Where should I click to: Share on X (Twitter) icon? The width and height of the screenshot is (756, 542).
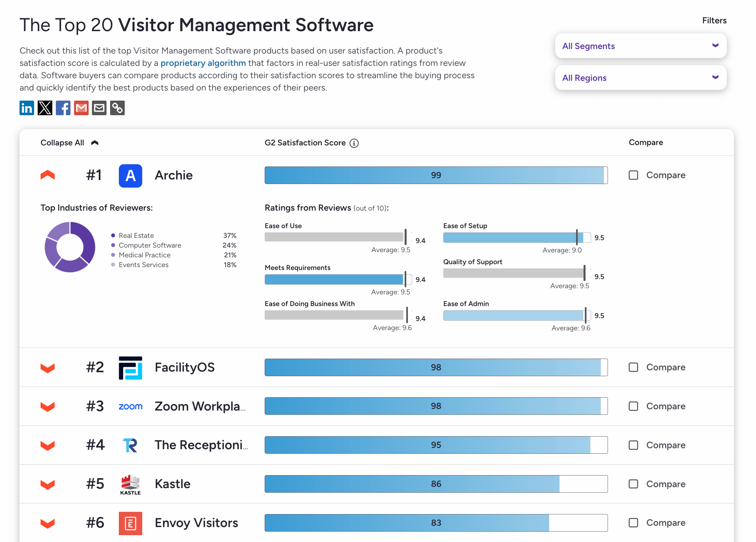(x=45, y=108)
